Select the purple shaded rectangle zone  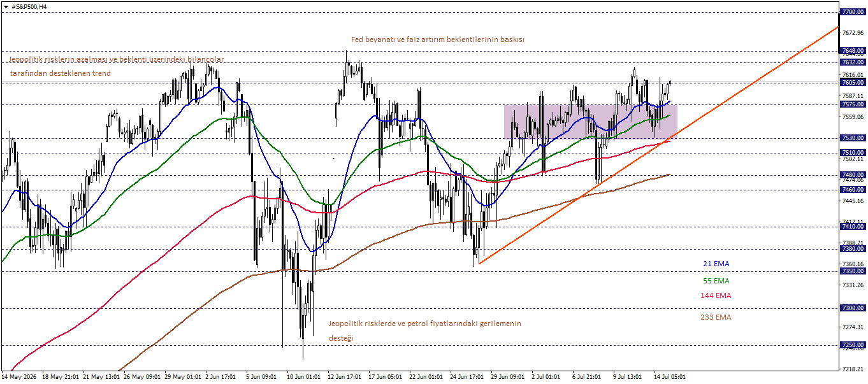pos(590,122)
